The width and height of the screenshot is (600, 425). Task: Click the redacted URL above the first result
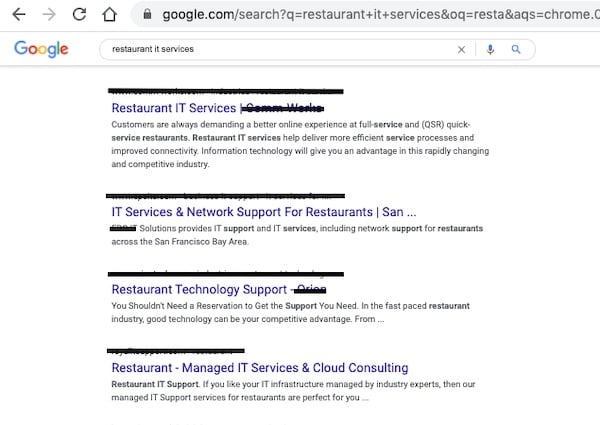coord(220,89)
